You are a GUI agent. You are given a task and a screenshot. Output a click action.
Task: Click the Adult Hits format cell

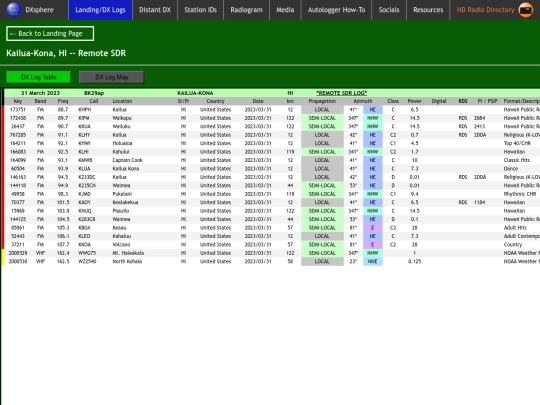515,228
